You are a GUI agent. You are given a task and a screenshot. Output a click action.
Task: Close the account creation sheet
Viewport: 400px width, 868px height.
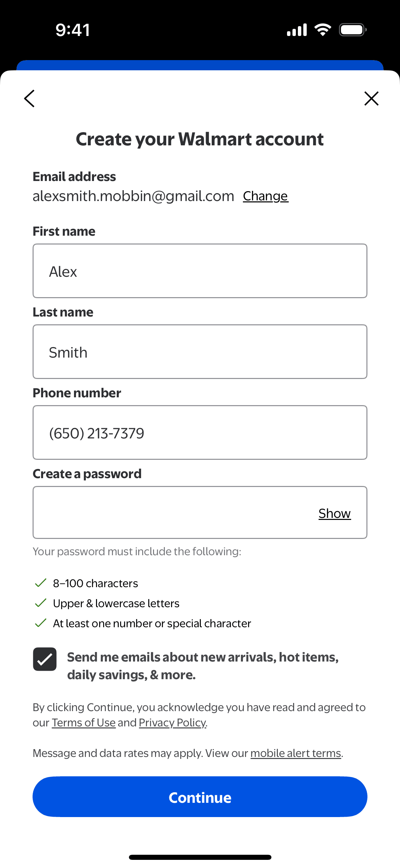[371, 98]
